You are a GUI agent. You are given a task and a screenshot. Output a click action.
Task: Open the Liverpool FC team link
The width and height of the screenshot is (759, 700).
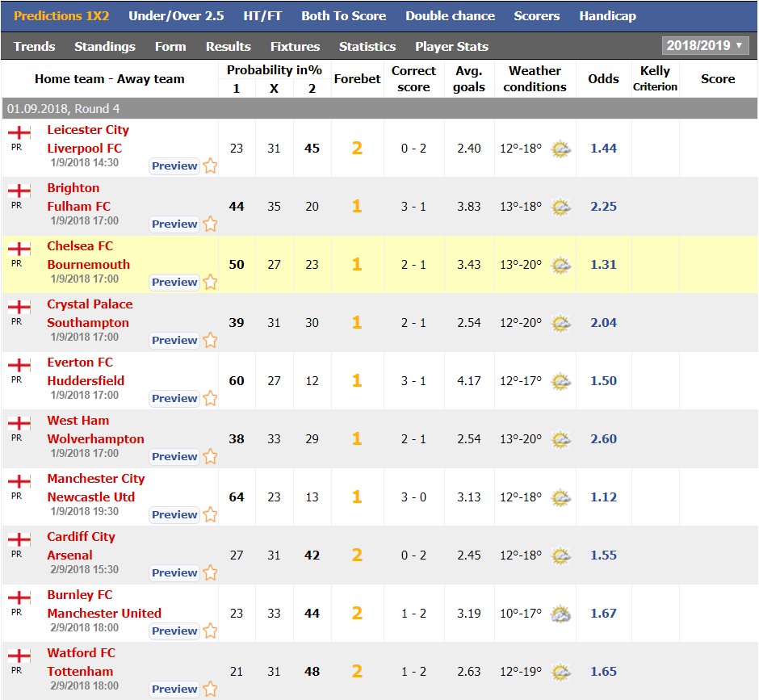(85, 148)
